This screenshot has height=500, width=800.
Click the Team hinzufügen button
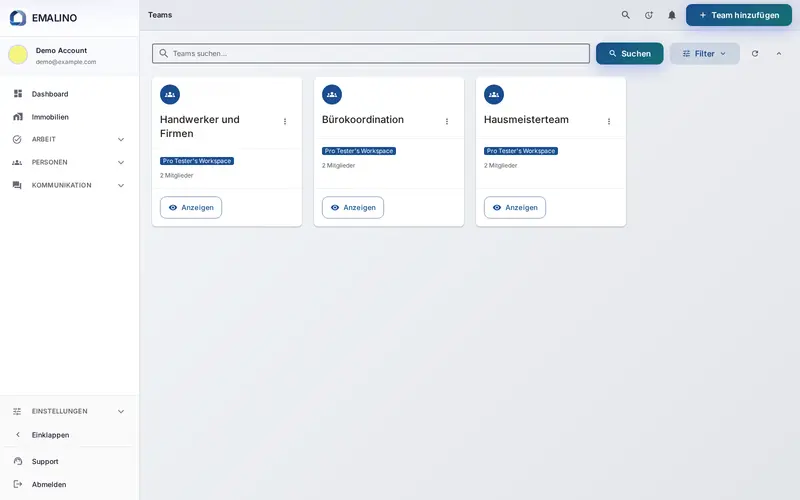[x=739, y=15]
